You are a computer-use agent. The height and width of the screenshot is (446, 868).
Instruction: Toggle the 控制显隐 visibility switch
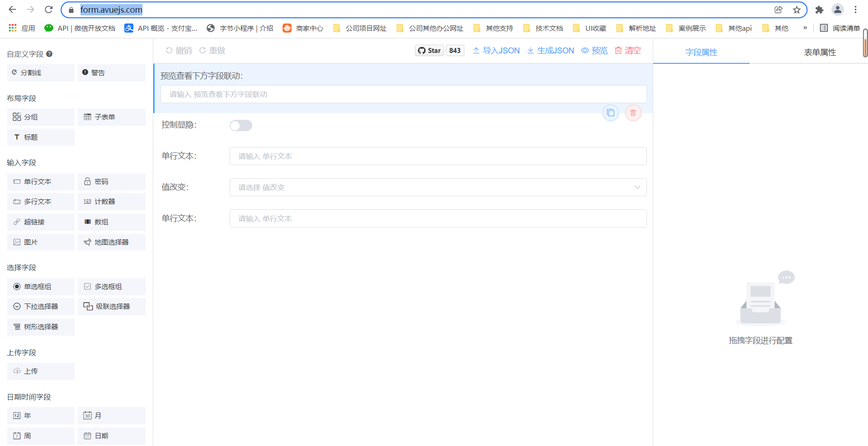(x=241, y=125)
